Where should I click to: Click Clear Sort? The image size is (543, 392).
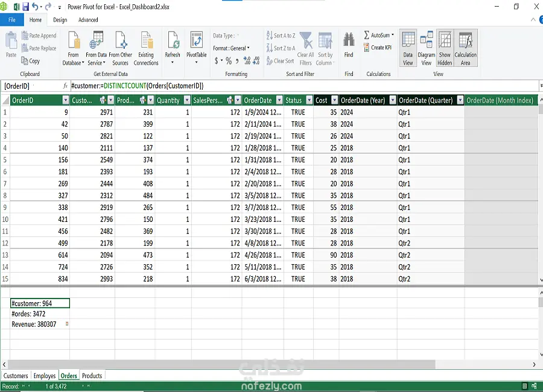[x=280, y=61]
